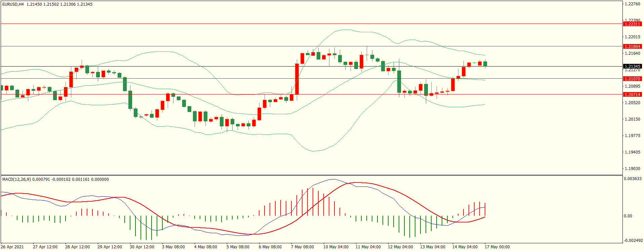Click the MACD scale value -0.002492
The height and width of the screenshot is (251, 644).
click(633, 241)
